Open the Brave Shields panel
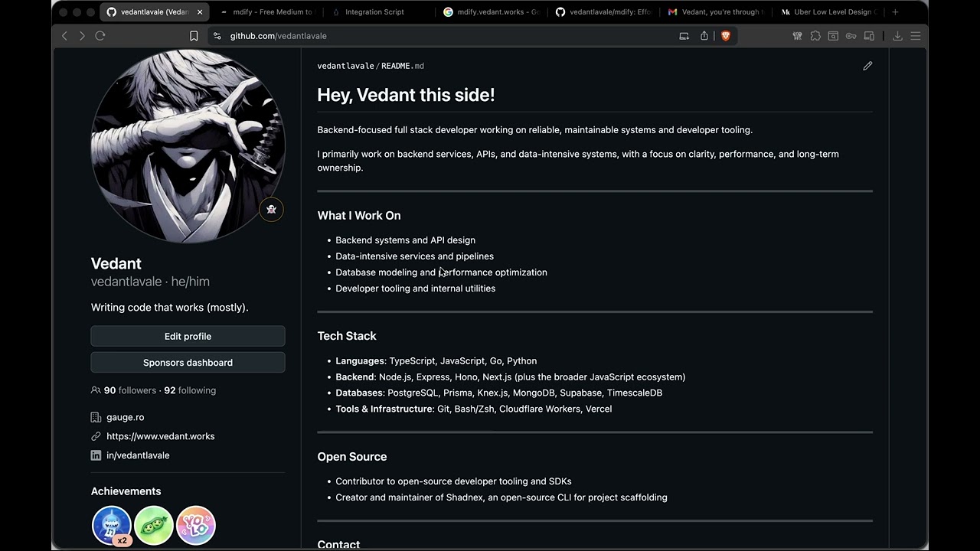980x551 pixels. click(x=726, y=36)
